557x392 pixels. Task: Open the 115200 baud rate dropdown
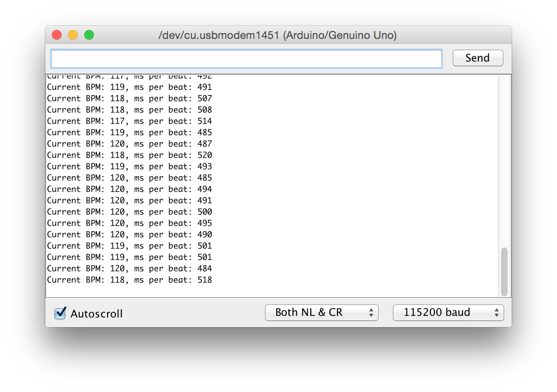(448, 313)
